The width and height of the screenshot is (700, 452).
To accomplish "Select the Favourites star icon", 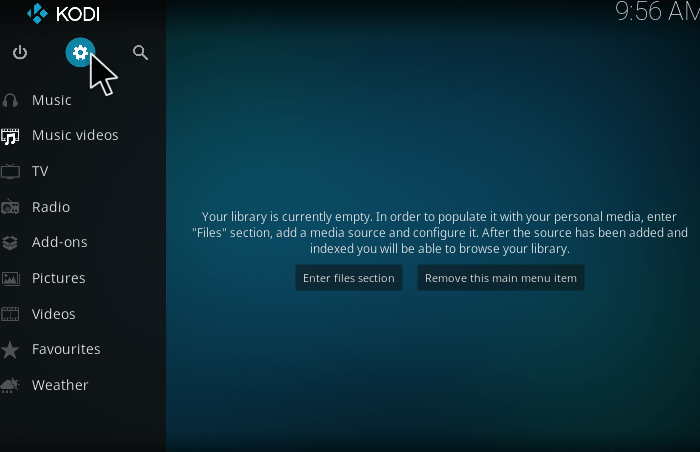I will click(10, 350).
